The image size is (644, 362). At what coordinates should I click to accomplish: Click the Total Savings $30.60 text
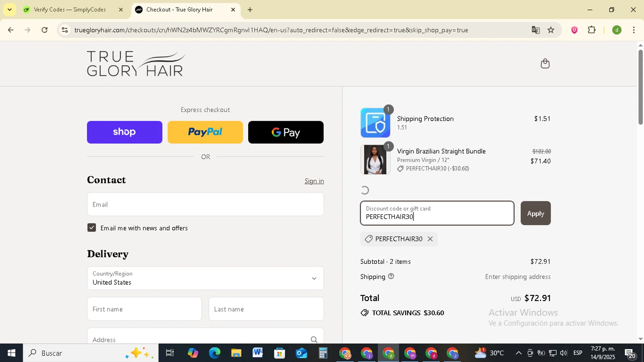pyautogui.click(x=408, y=313)
